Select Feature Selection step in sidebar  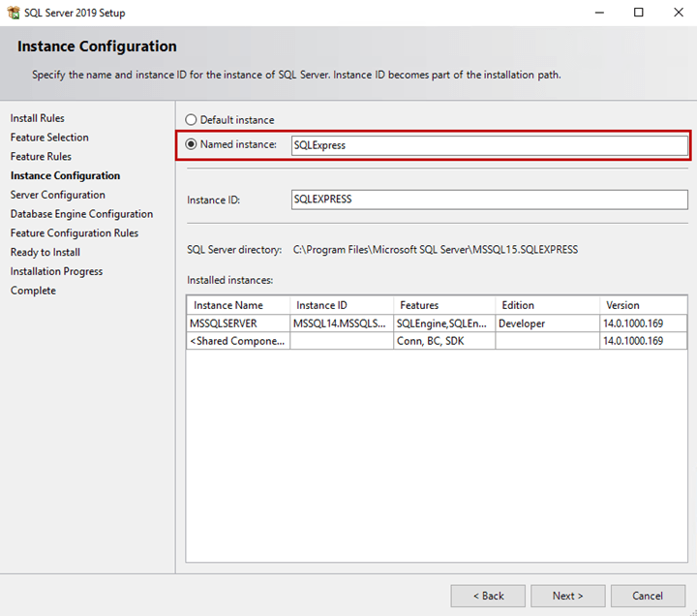click(49, 138)
